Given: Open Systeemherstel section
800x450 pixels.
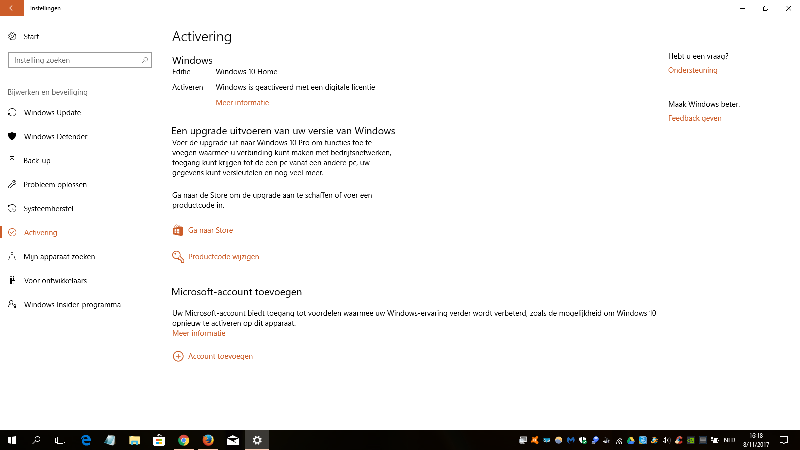Looking at the screenshot, I should click(48, 208).
